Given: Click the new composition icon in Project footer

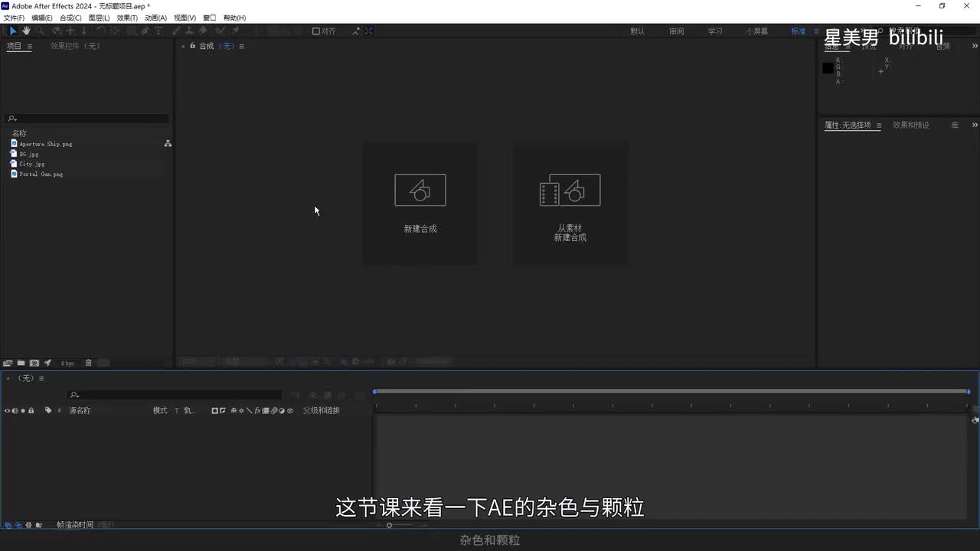Looking at the screenshot, I should [x=34, y=363].
